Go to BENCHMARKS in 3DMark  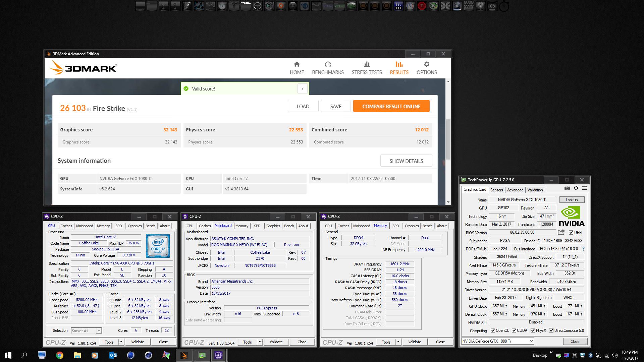coord(328,68)
